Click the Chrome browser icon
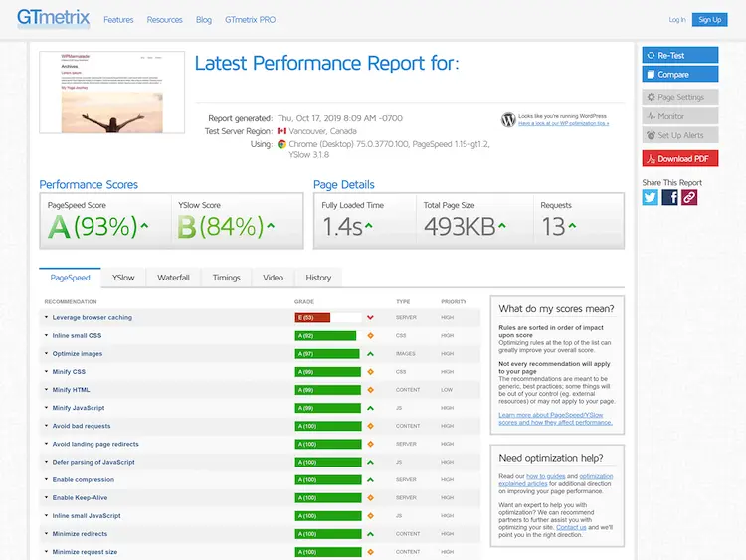The image size is (746, 560). click(281, 144)
